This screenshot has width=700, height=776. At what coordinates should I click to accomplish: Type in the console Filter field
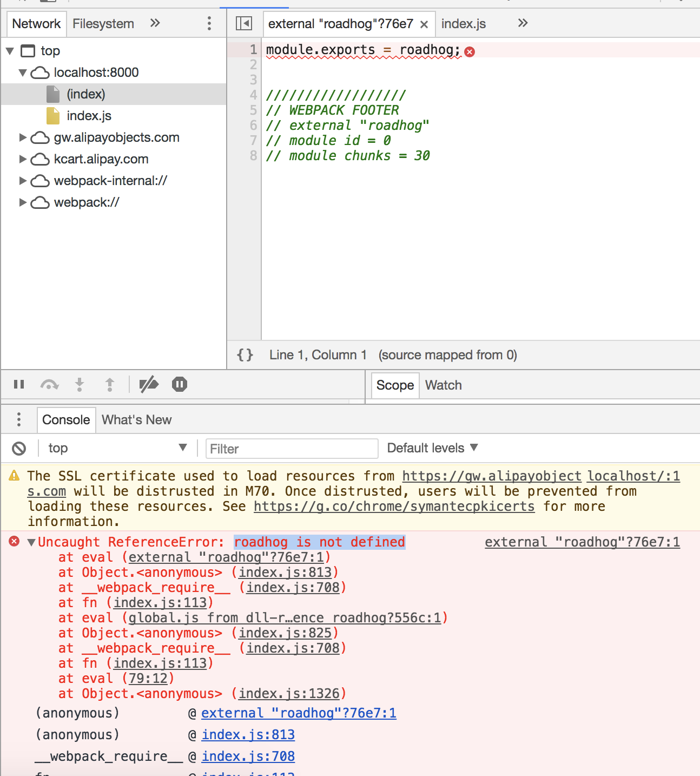pos(292,449)
